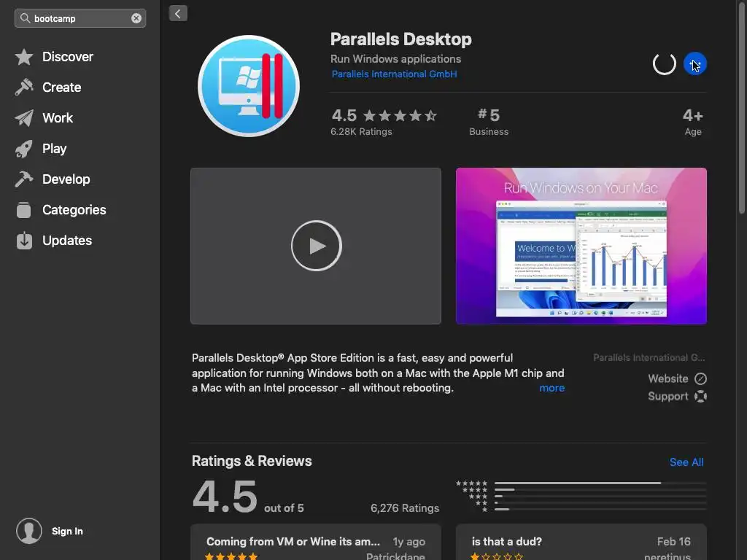747x560 pixels.
Task: Expand description with more link
Action: [x=551, y=388]
